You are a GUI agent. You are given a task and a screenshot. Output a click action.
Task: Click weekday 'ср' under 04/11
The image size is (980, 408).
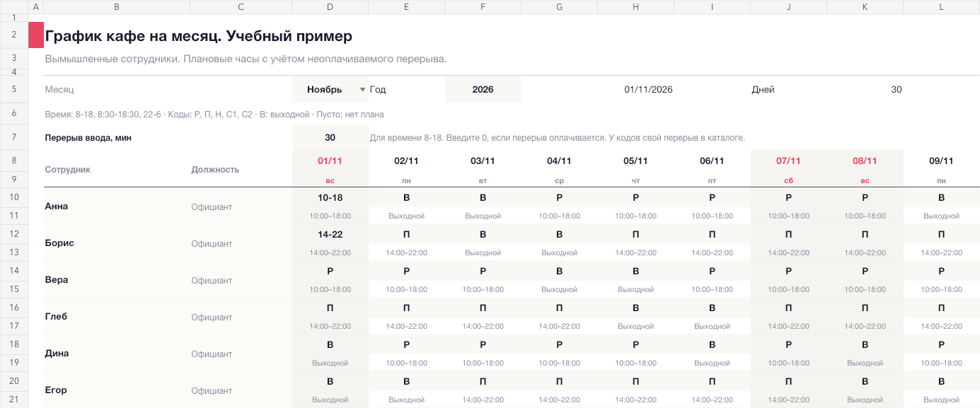pyautogui.click(x=559, y=181)
